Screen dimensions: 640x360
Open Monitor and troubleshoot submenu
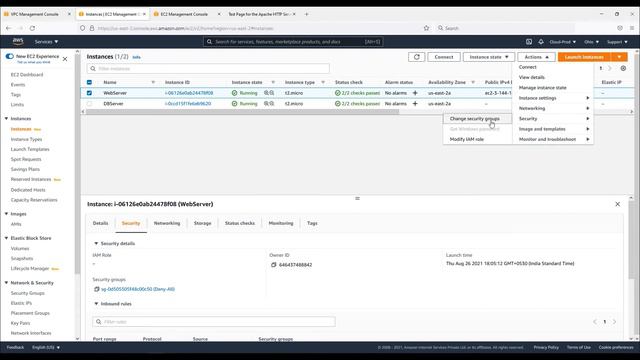click(x=553, y=139)
